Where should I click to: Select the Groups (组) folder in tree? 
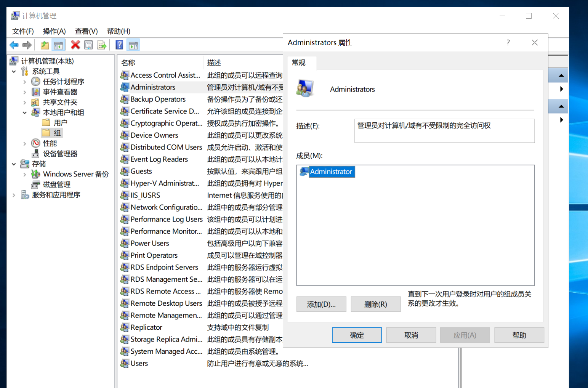(57, 133)
